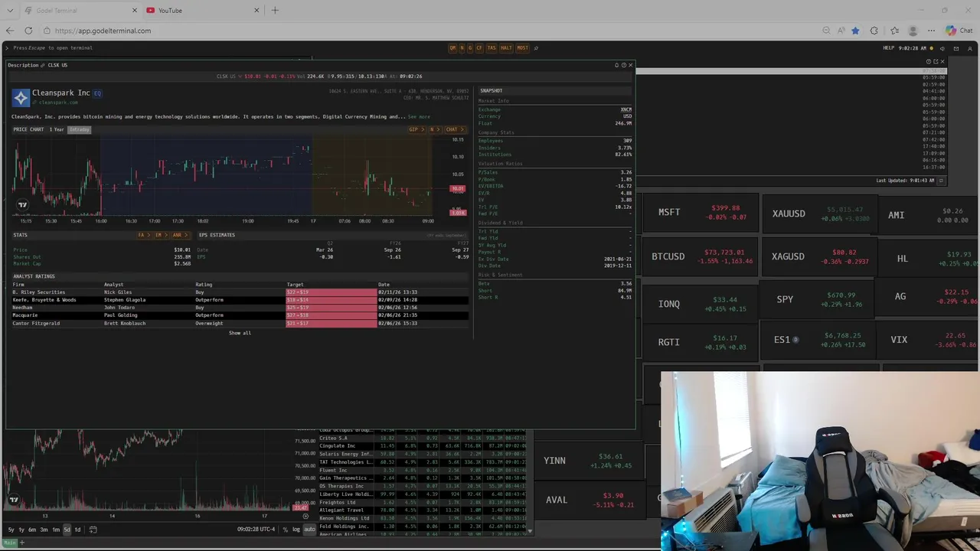This screenshot has width=980, height=551.
Task: Open a new browser tab
Action: click(x=275, y=11)
